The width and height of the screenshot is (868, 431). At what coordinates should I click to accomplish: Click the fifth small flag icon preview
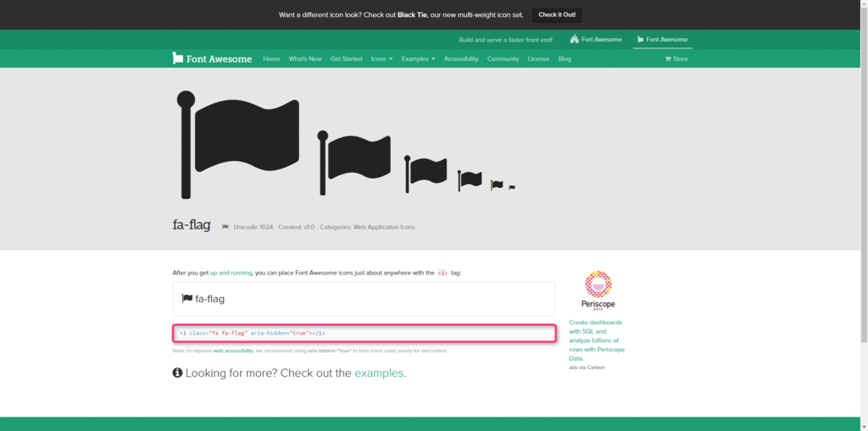[x=497, y=185]
